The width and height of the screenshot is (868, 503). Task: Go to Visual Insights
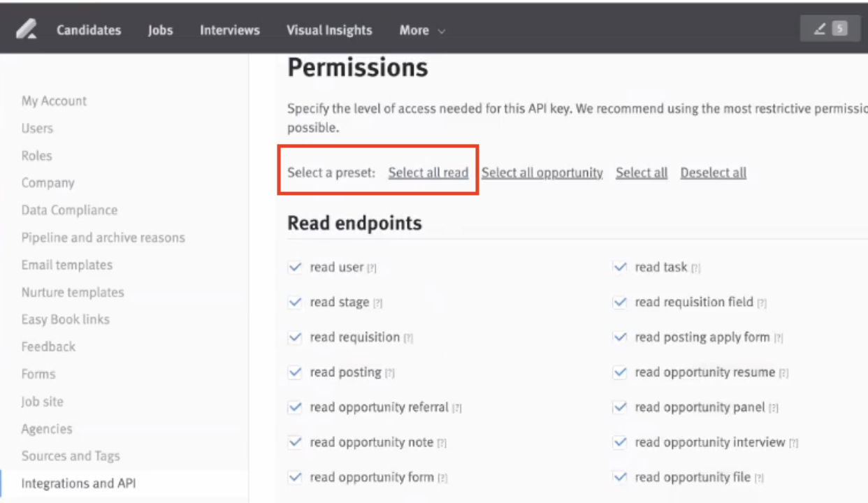pos(329,30)
